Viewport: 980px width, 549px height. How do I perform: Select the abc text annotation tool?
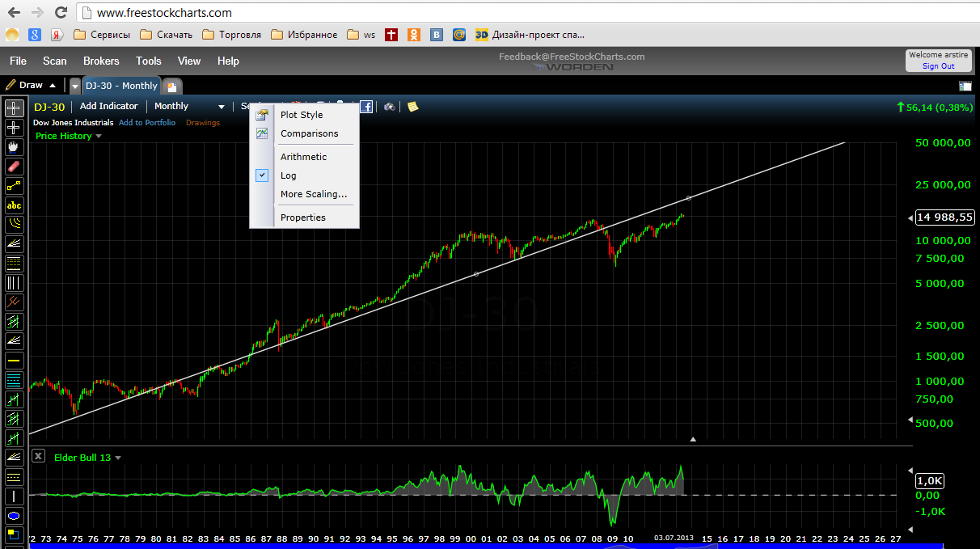14,205
